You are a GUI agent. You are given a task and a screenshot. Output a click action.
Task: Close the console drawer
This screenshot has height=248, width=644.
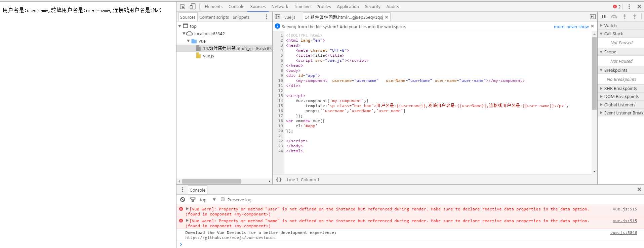coord(639,189)
